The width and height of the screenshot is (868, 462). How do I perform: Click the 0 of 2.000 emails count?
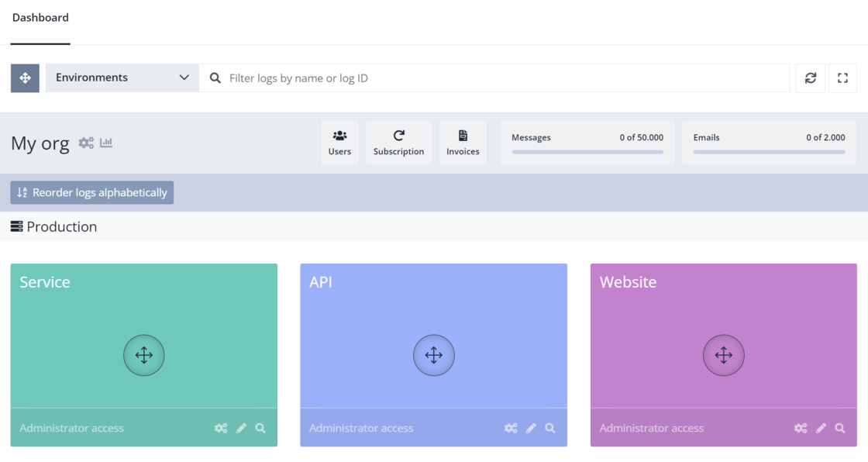(825, 137)
